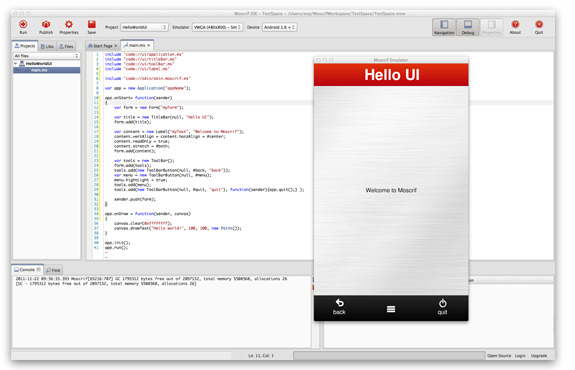Screen dimensions: 575x370
Task: Open the Find tab
Action: [x=54, y=270]
